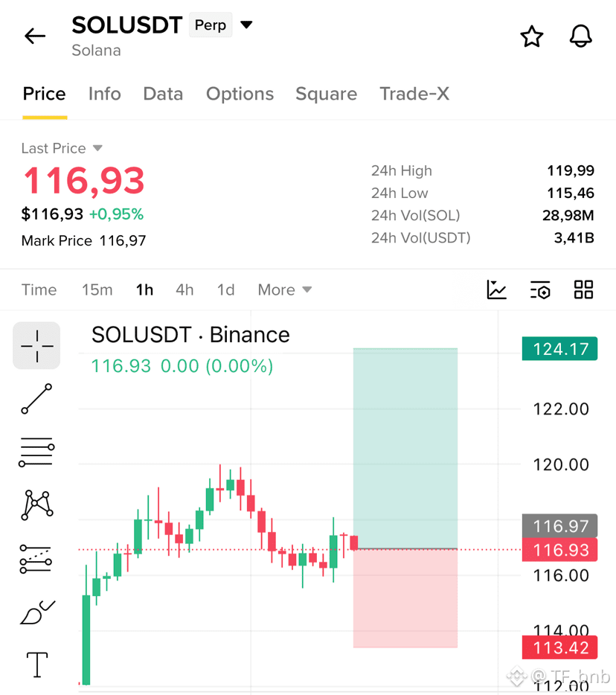Viewport: 616px width, 695px height.
Task: Open the grid layout icon
Action: [583, 290]
